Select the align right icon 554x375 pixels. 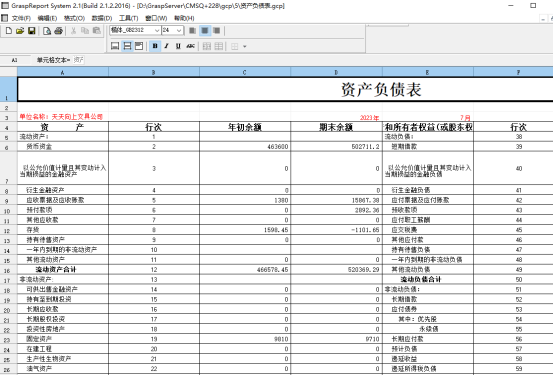[217, 31]
